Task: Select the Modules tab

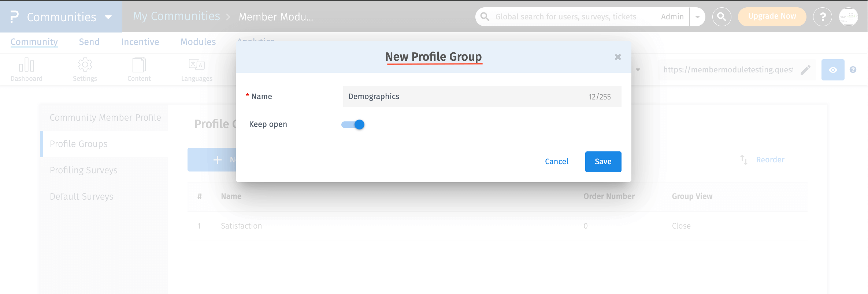Action: click(198, 42)
